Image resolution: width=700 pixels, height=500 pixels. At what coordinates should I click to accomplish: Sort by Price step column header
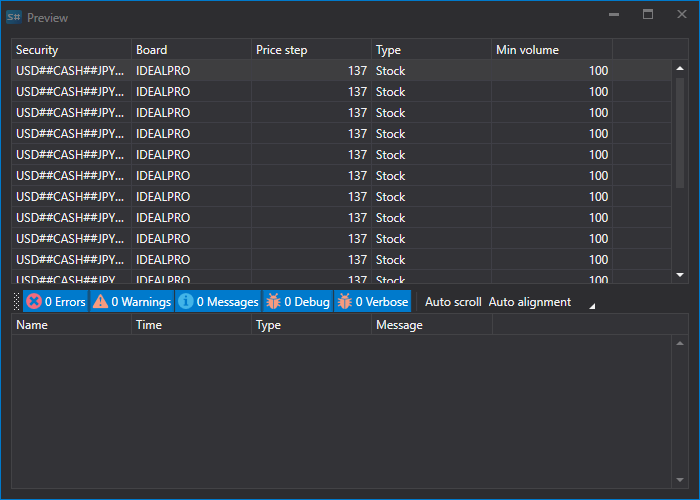pos(312,50)
